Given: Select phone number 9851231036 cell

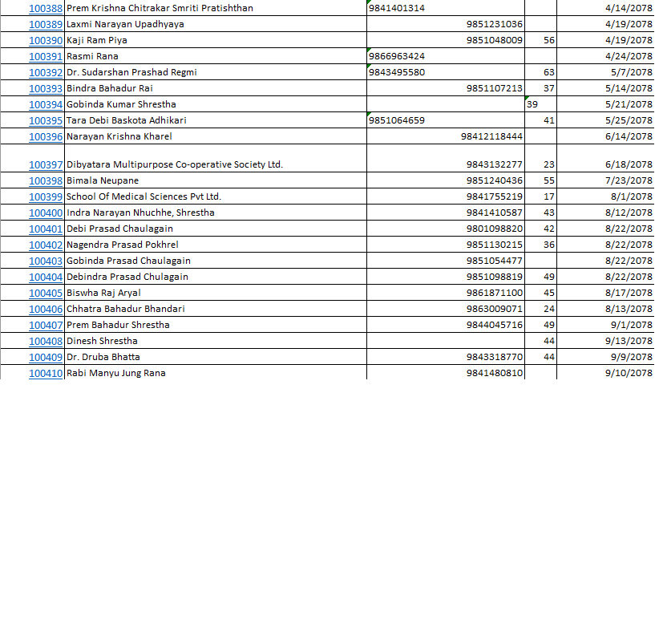Looking at the screenshot, I should tap(494, 24).
